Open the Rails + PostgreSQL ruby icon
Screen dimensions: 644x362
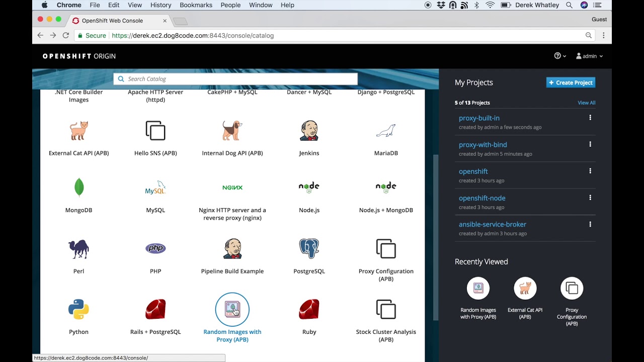click(155, 309)
